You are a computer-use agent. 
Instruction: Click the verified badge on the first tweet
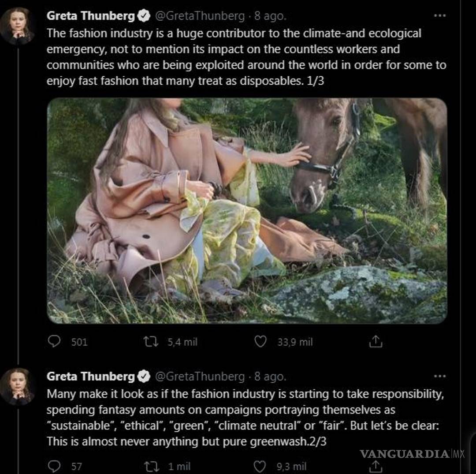coord(144,16)
